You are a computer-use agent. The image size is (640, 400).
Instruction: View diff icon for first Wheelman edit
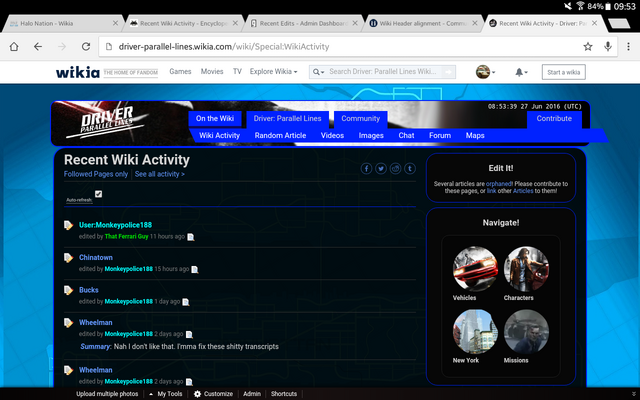point(189,335)
